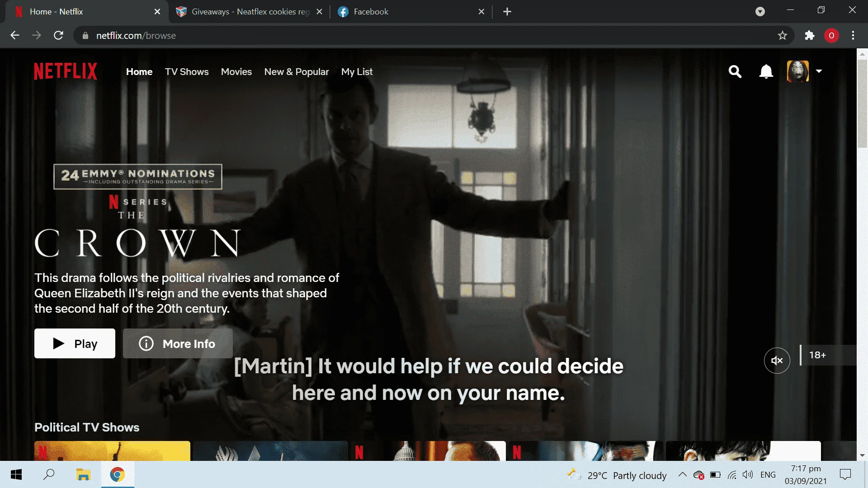
Task: Go forward in browser history
Action: coord(37,35)
